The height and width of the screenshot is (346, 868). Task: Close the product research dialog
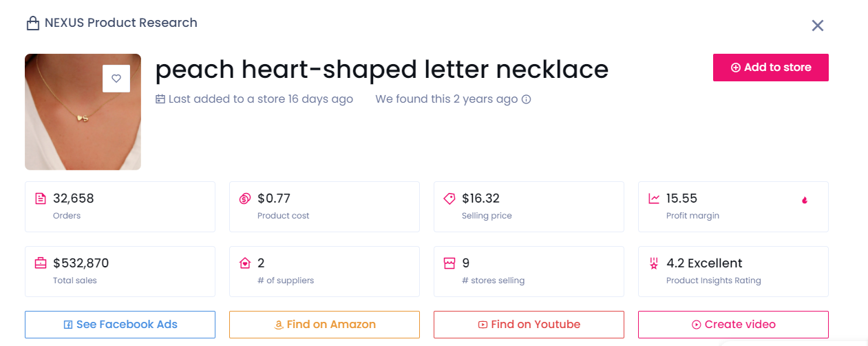(x=818, y=26)
